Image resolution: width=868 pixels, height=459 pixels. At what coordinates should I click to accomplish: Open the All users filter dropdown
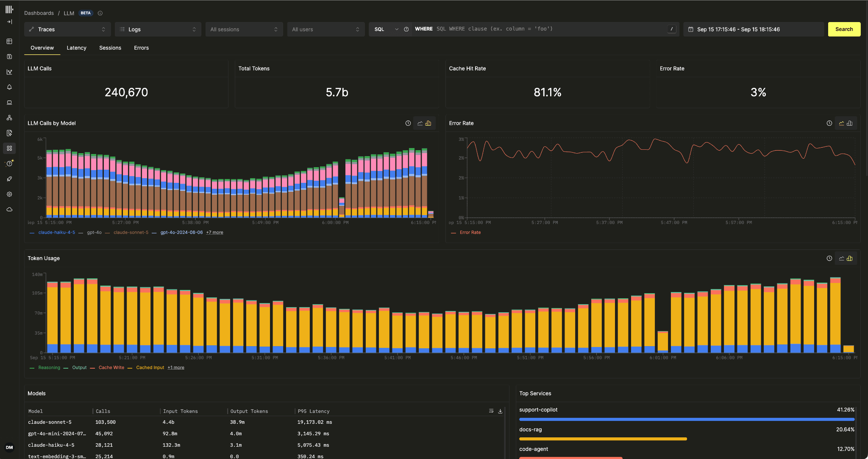326,29
